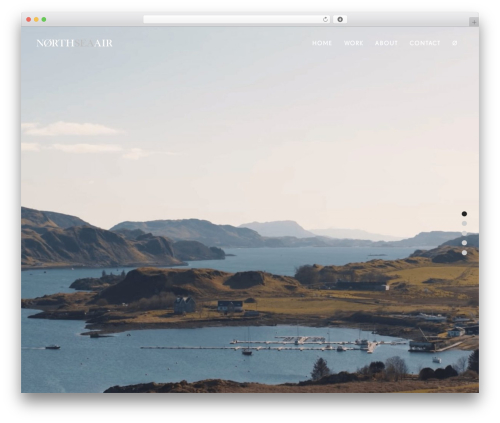Jump to the third slide dot
This screenshot has width=500, height=423.
tap(464, 233)
